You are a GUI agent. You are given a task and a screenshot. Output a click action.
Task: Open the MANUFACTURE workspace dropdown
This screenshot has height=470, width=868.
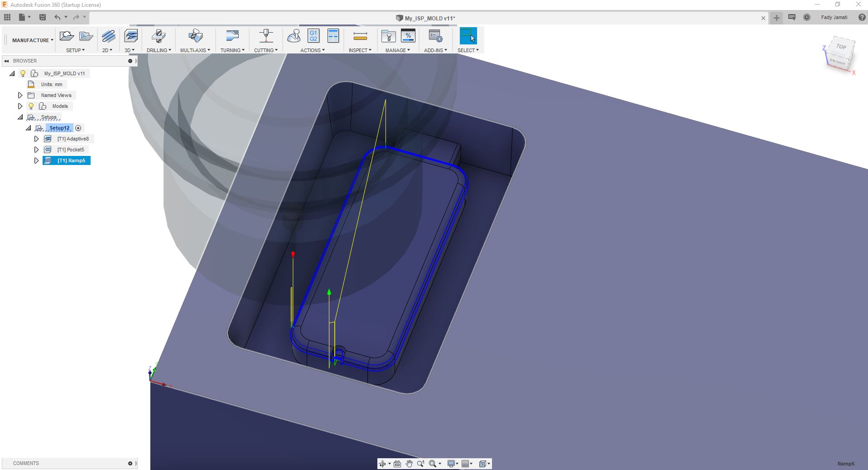tap(33, 40)
